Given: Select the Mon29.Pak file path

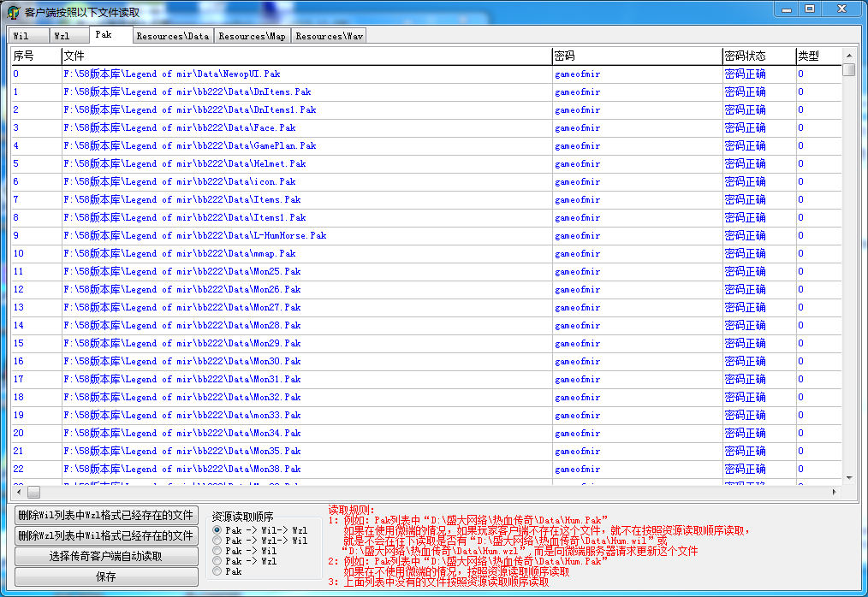Looking at the screenshot, I should 182,344.
